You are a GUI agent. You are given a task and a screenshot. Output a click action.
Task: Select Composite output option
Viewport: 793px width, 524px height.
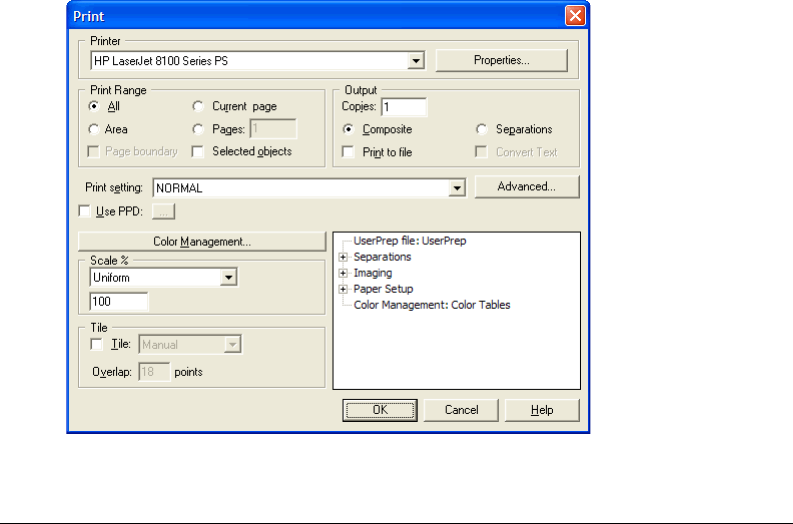[348, 129]
